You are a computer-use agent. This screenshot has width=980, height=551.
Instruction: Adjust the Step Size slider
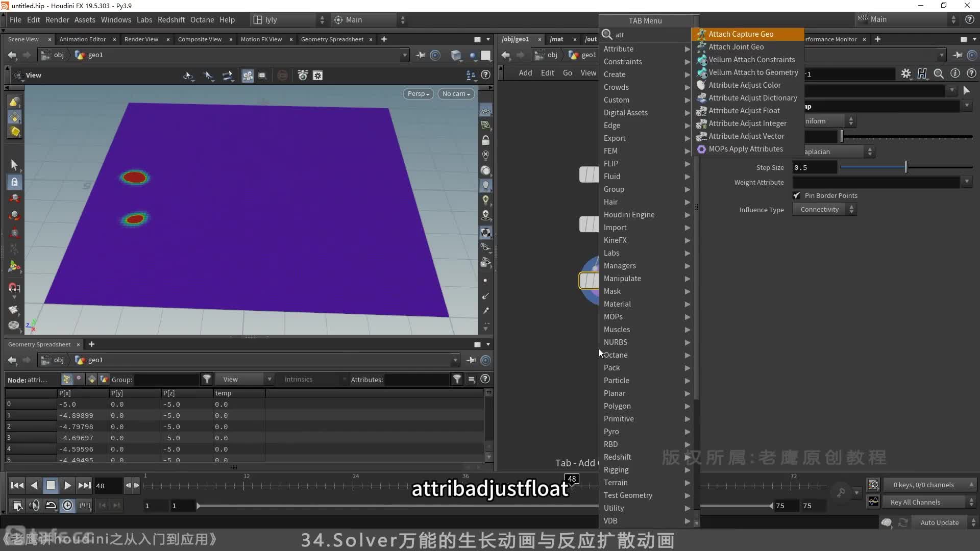pyautogui.click(x=906, y=167)
